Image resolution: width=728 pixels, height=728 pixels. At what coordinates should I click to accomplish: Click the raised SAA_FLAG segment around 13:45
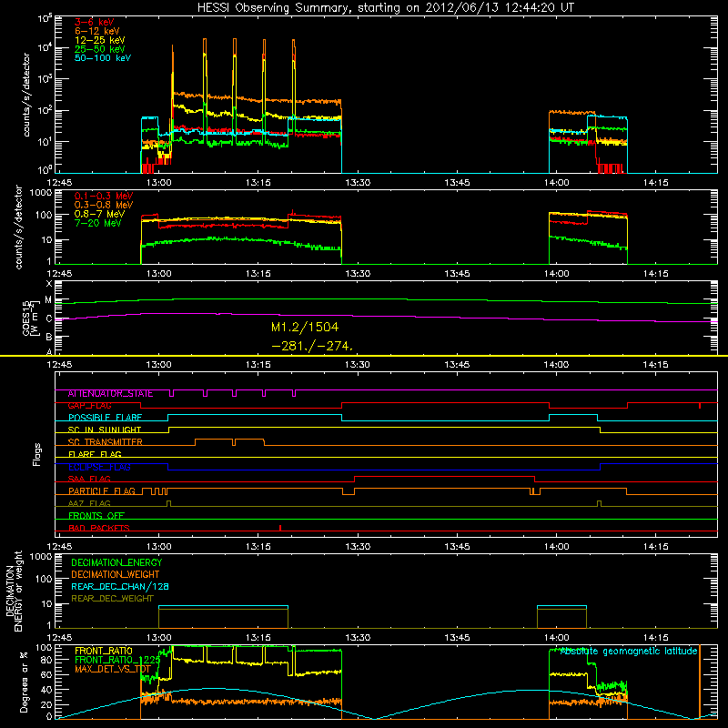[x=444, y=477]
